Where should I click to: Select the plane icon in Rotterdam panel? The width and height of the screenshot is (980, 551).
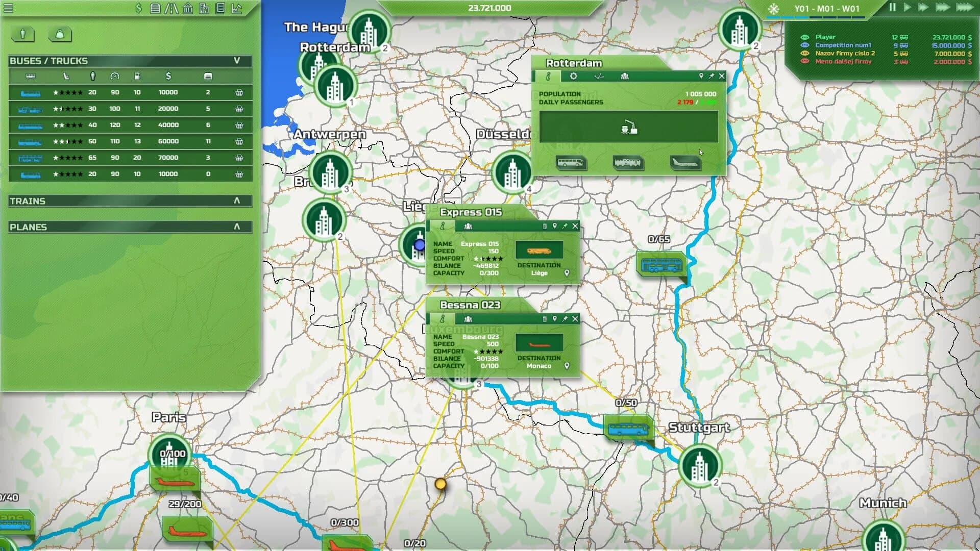click(x=684, y=163)
